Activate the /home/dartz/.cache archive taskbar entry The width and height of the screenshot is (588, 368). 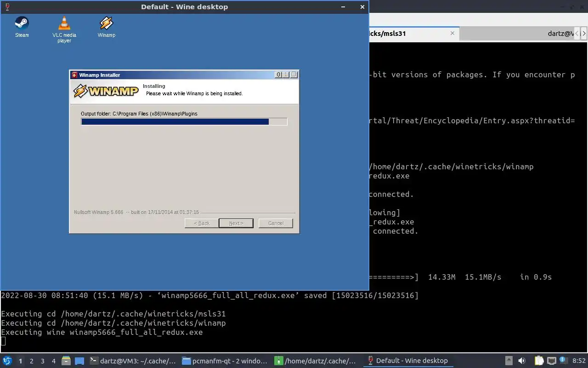coord(317,361)
